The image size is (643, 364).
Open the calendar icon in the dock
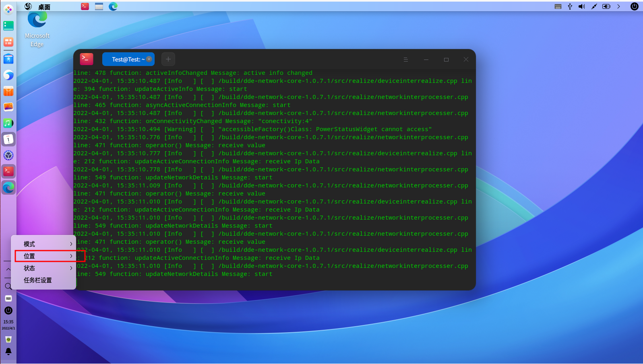8,139
